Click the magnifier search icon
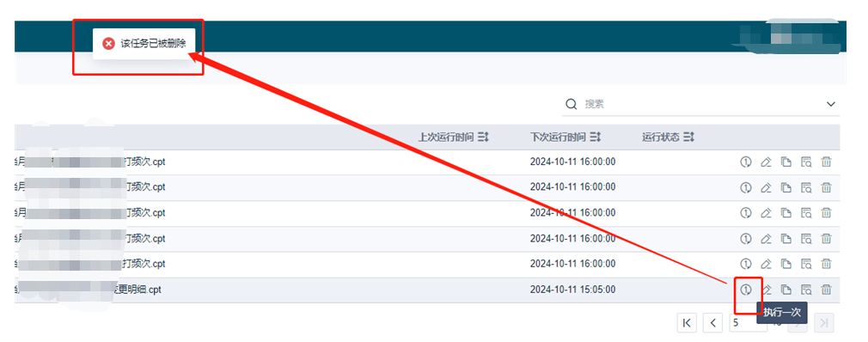868x342 pixels. pyautogui.click(x=572, y=104)
